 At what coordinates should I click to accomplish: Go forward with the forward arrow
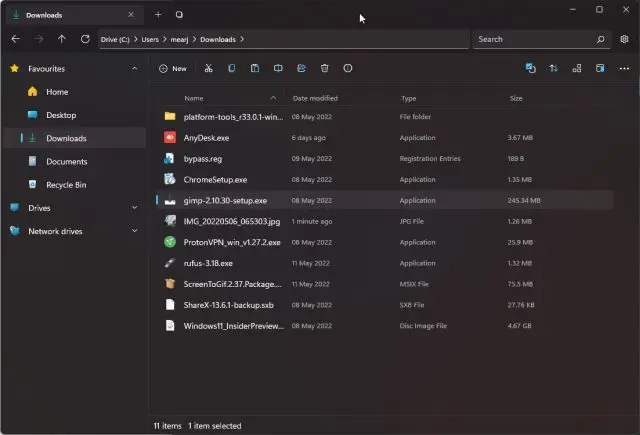(x=39, y=39)
